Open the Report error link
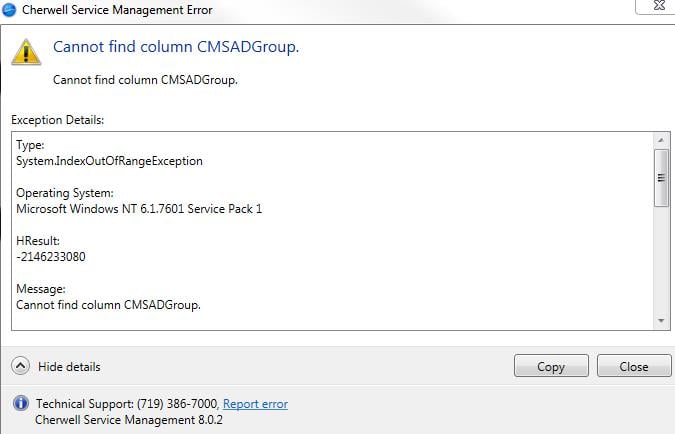 pos(255,404)
